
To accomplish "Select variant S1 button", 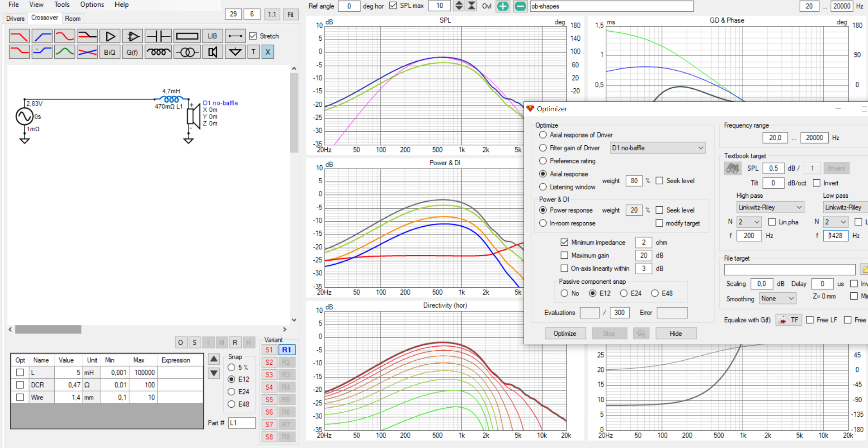I will pyautogui.click(x=269, y=350).
